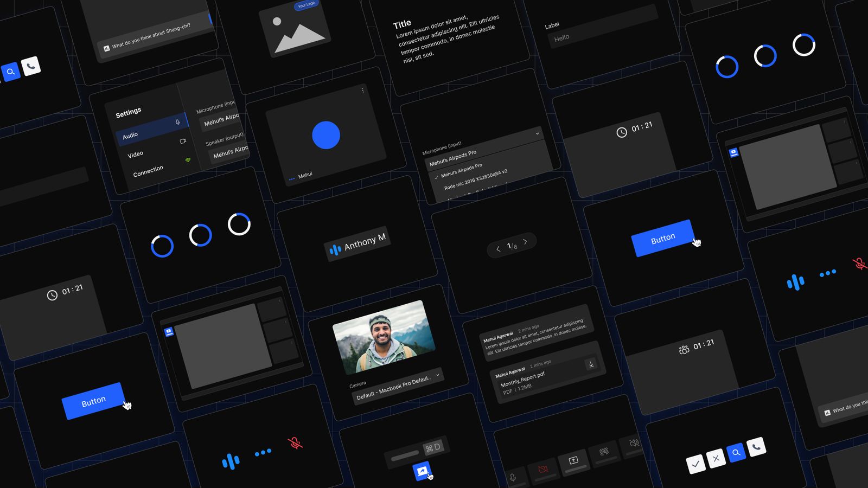Viewport: 868px width, 488px height.
Task: Download Monthly_Report.pdf using the download icon
Action: click(x=590, y=364)
